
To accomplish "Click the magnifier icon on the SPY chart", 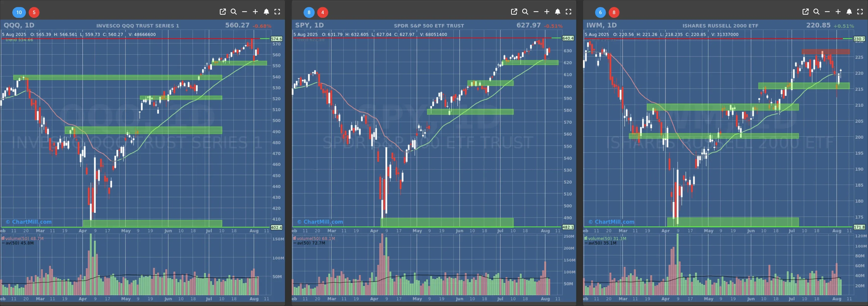I will click(x=525, y=12).
